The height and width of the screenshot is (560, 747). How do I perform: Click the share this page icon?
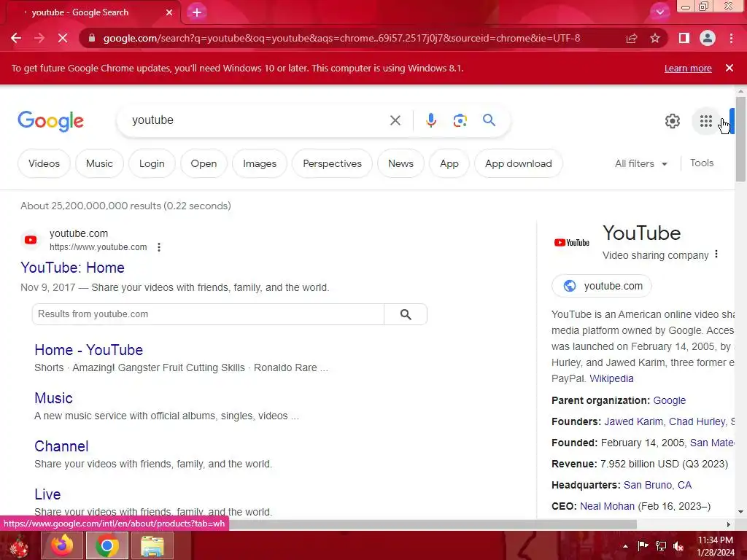632,38
